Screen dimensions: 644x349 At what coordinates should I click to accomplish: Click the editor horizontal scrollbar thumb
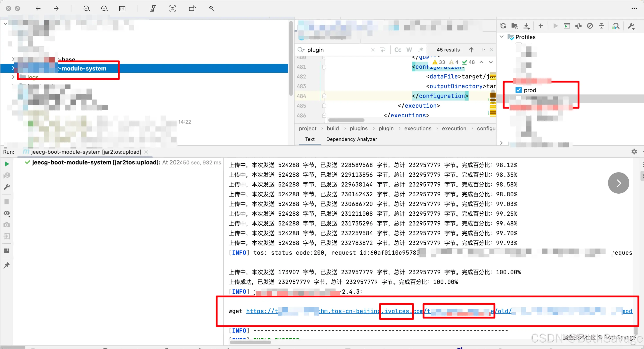pos(346,120)
